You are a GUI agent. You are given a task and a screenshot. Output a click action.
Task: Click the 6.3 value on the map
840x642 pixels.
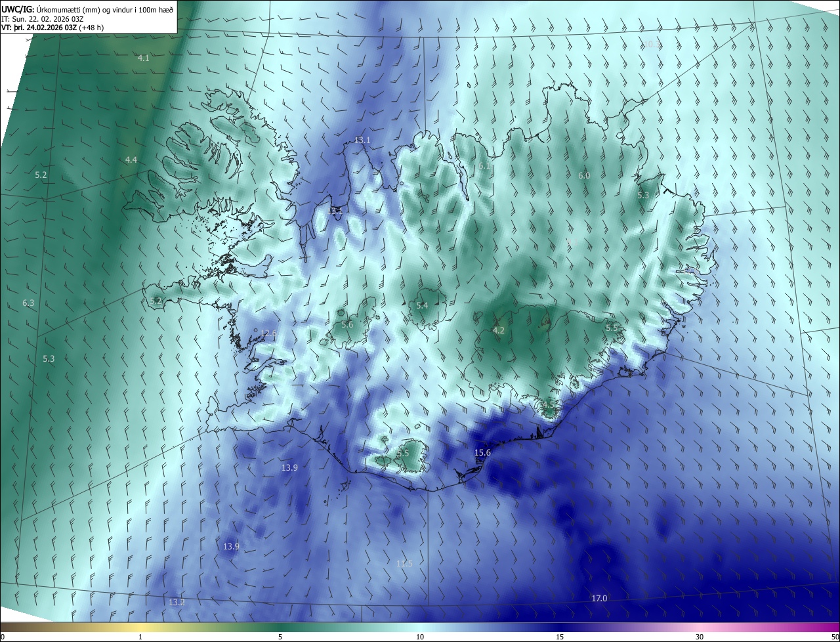click(28, 303)
